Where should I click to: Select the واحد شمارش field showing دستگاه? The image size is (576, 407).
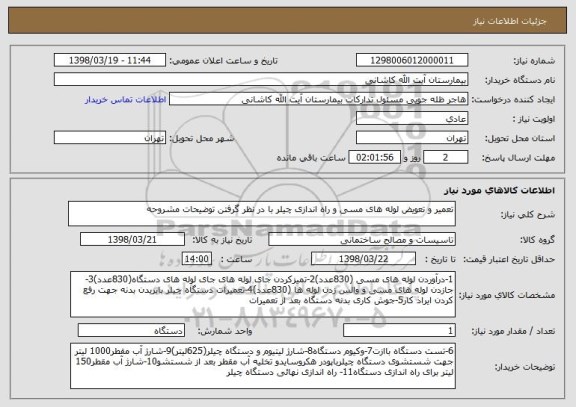pos(131,331)
